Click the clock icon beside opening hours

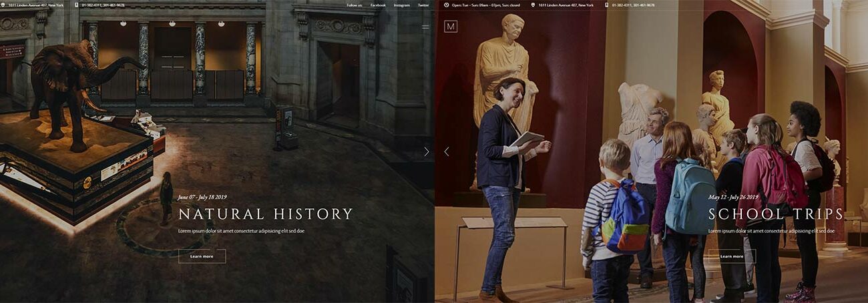pos(446,5)
